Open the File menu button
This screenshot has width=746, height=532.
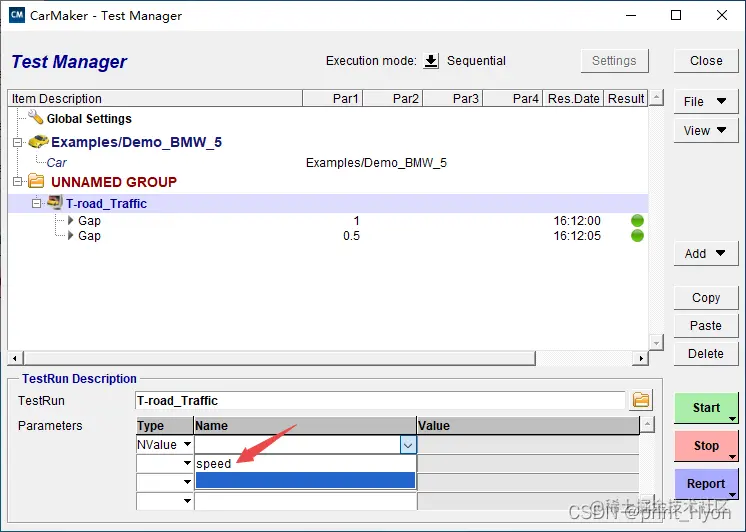coord(706,101)
